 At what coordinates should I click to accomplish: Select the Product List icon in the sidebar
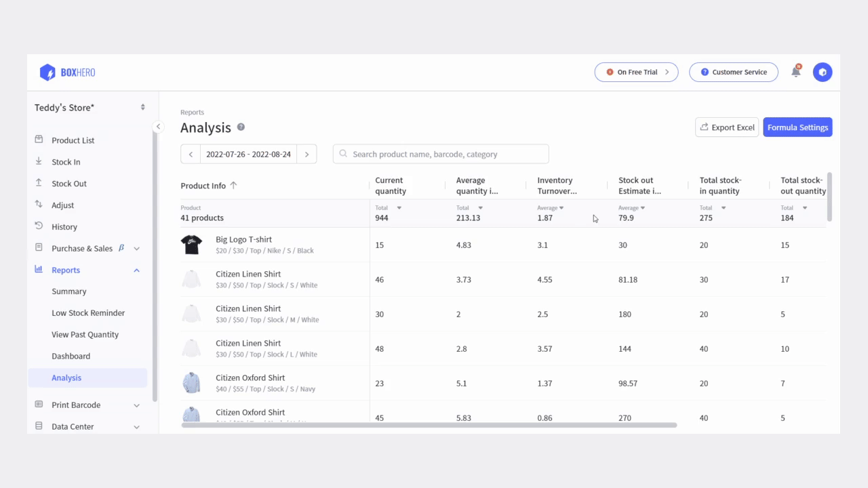39,140
